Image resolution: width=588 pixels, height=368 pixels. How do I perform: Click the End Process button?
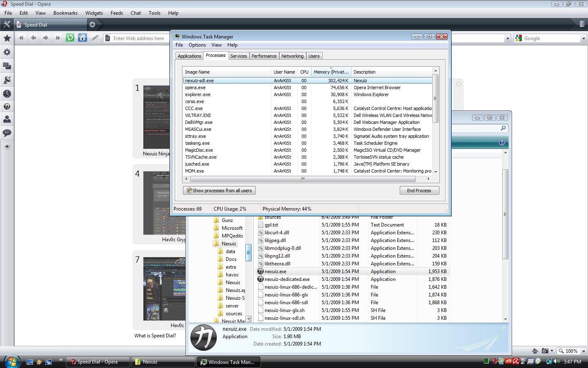click(x=419, y=191)
